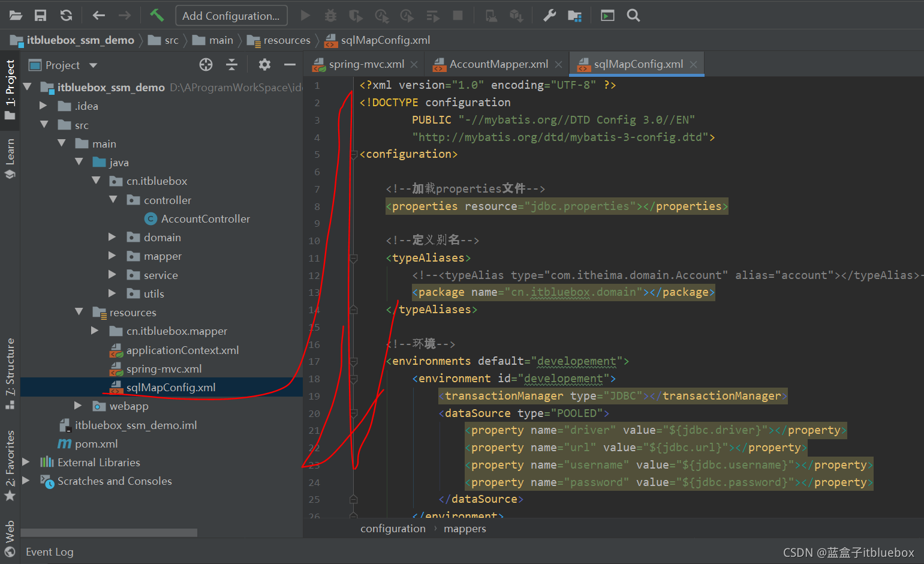Expand the service package arrow
The image size is (924, 564).
pyautogui.click(x=112, y=275)
